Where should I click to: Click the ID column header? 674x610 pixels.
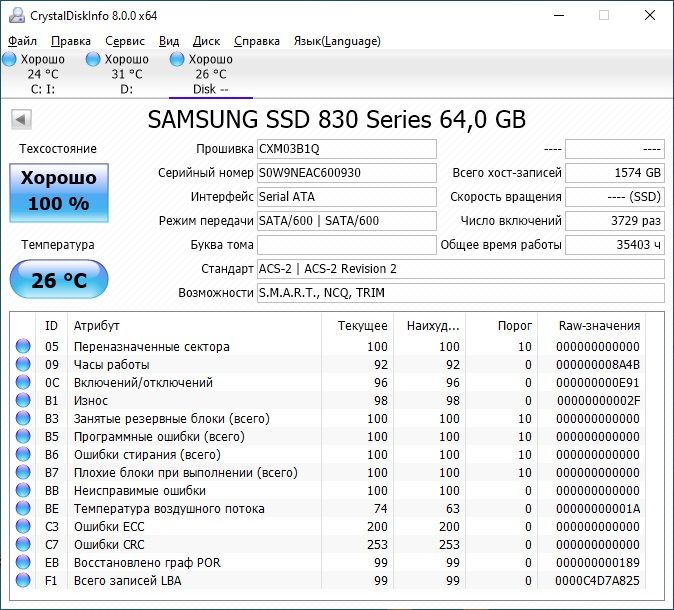[51, 326]
